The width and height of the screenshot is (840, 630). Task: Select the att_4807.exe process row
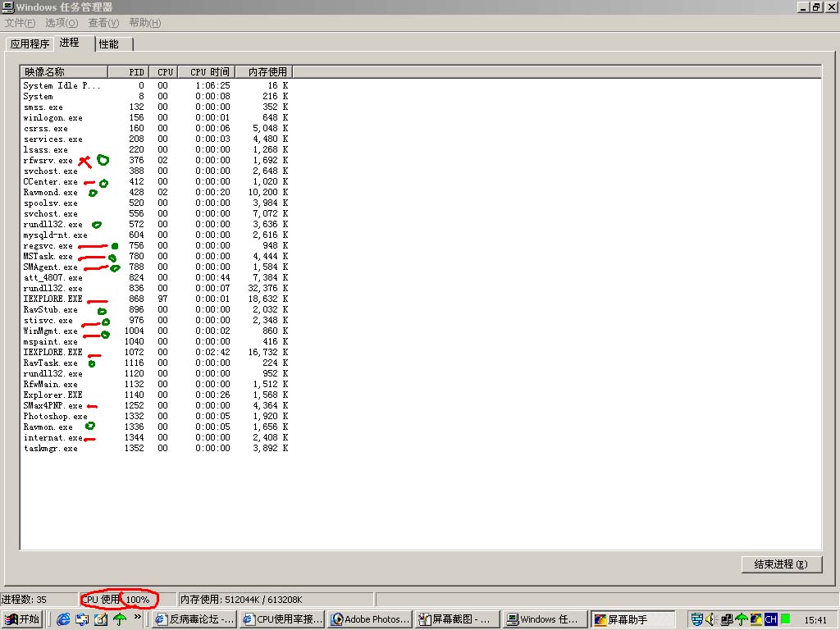156,277
